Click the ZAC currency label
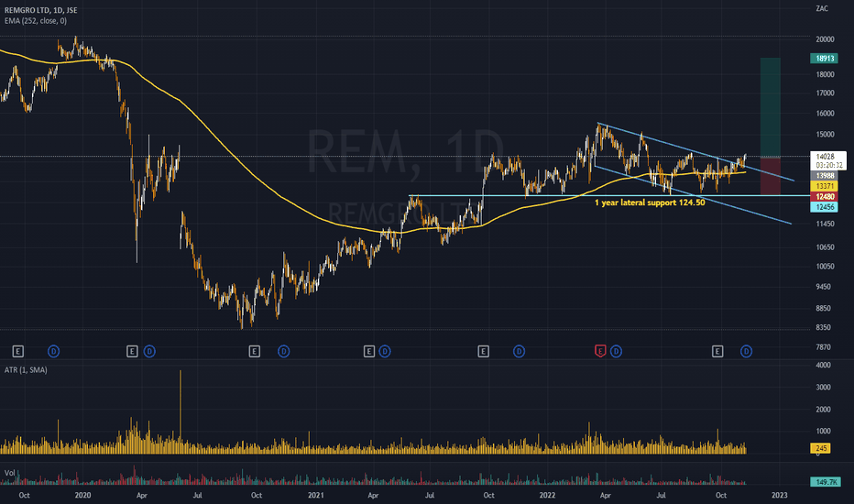This screenshot has height=504, width=854. [822, 8]
